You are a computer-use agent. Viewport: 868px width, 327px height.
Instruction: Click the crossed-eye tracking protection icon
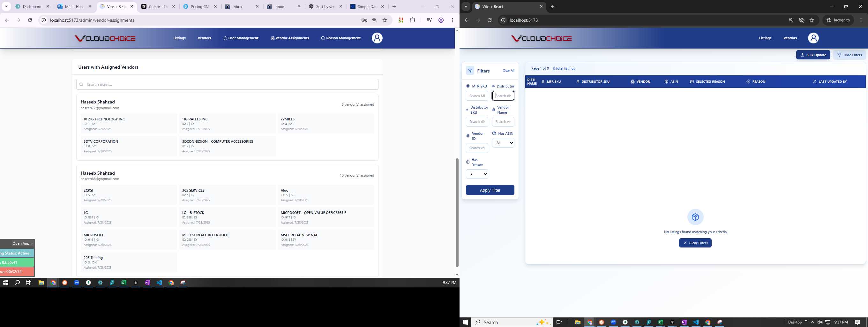pos(802,20)
